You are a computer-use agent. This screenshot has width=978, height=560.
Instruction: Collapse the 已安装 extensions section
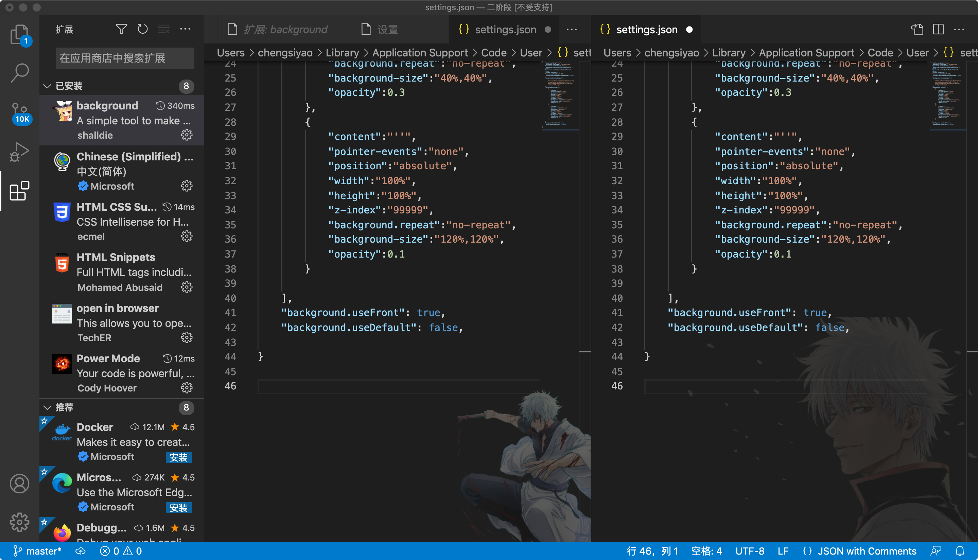point(48,86)
